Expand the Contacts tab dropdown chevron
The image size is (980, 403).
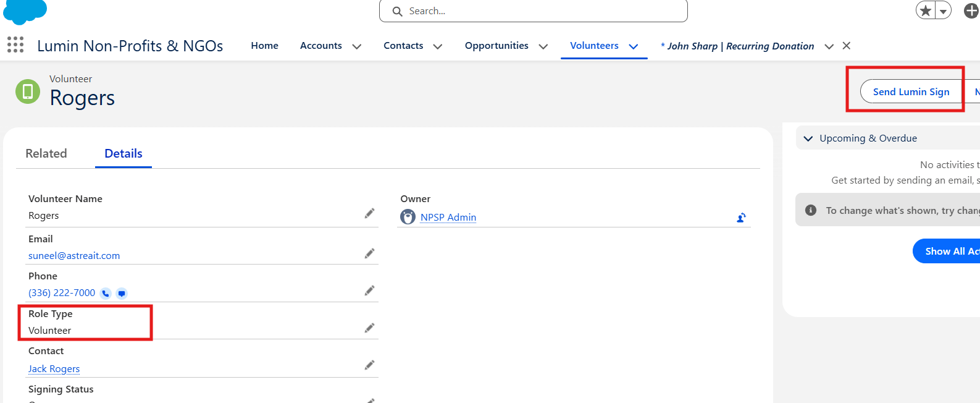(x=438, y=46)
